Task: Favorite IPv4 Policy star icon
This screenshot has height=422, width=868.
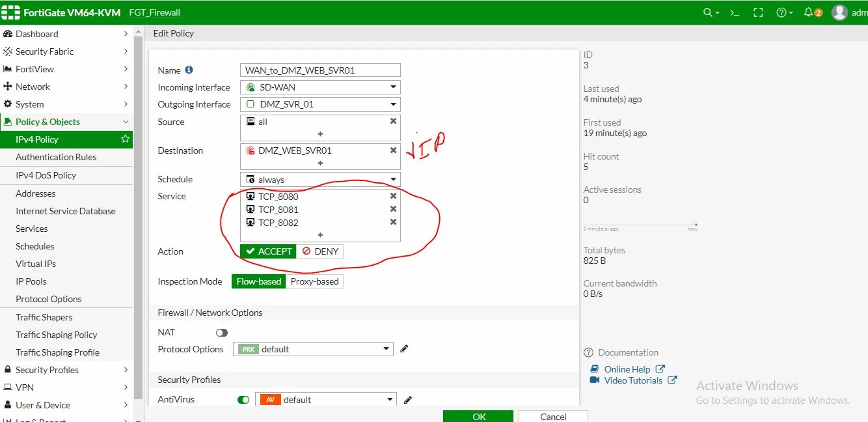Action: [126, 139]
